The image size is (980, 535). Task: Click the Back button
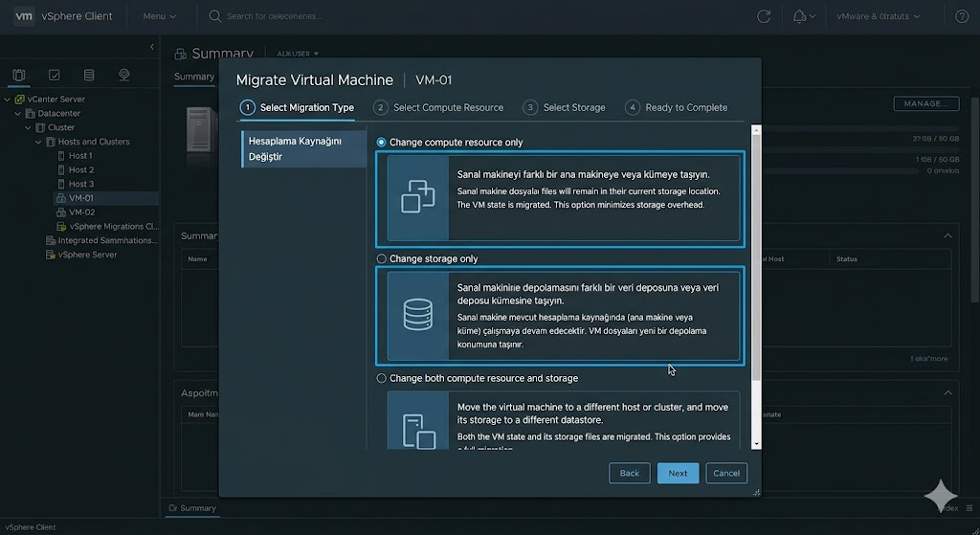630,473
